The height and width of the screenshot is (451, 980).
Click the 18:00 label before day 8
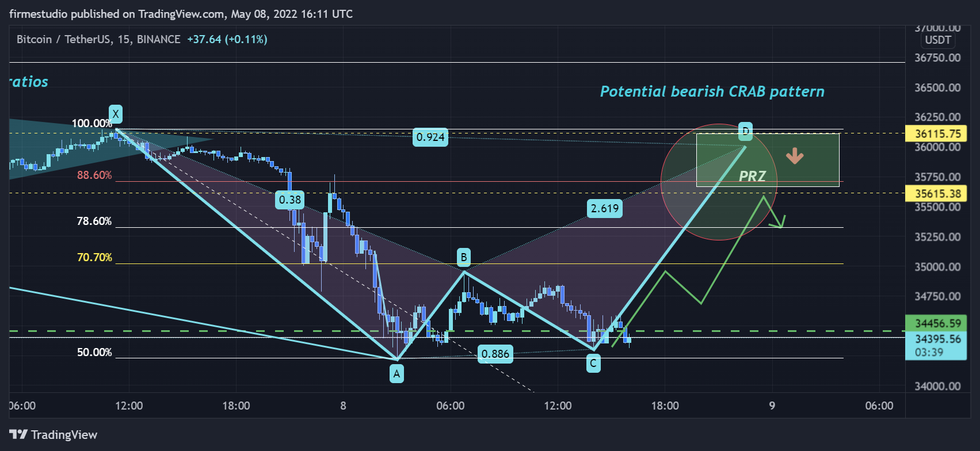237,406
